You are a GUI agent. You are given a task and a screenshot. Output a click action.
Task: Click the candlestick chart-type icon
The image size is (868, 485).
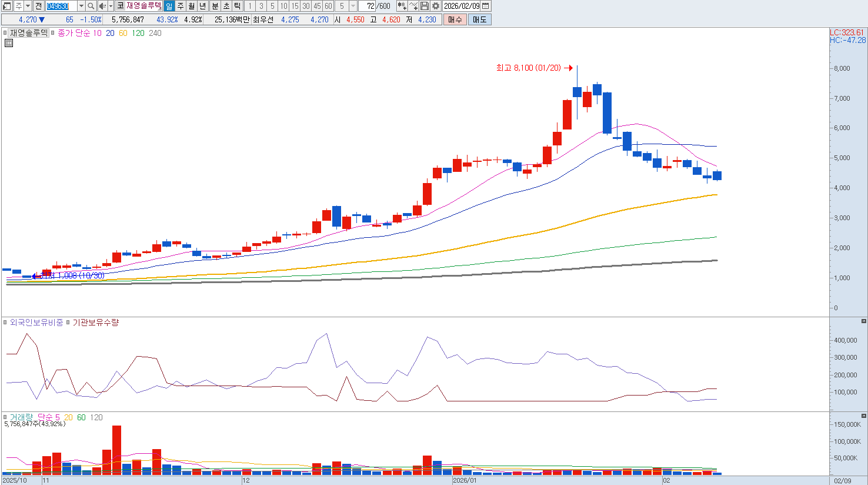pos(402,6)
